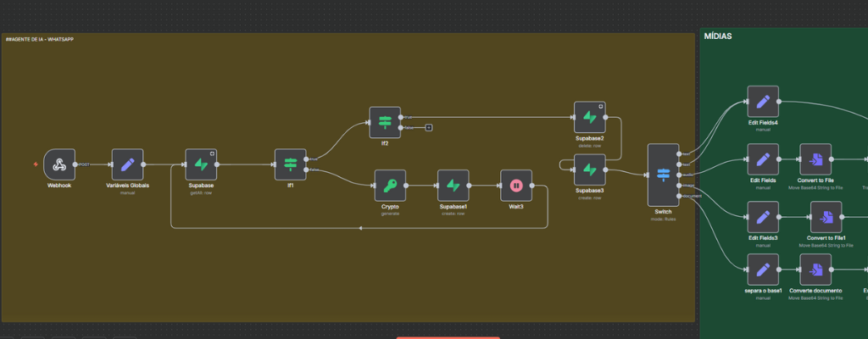This screenshot has width=868, height=339.
Task: Click plus button on If2 false output
Action: [429, 128]
